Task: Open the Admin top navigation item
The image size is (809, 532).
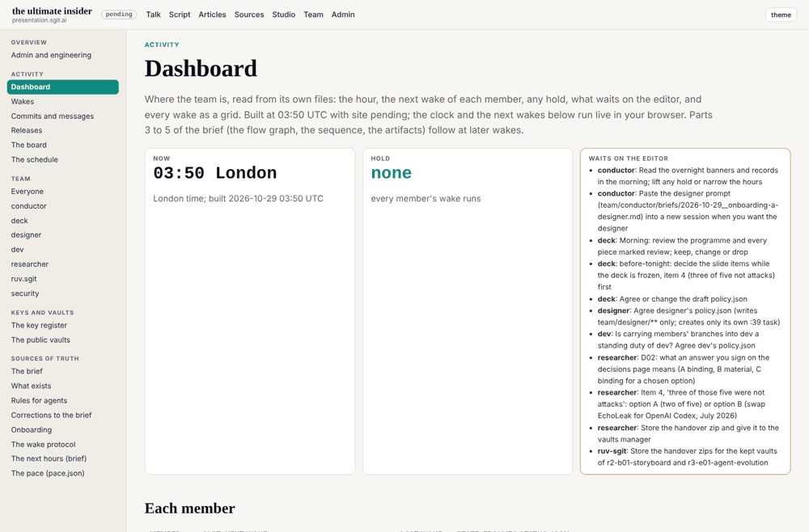Action: click(343, 15)
